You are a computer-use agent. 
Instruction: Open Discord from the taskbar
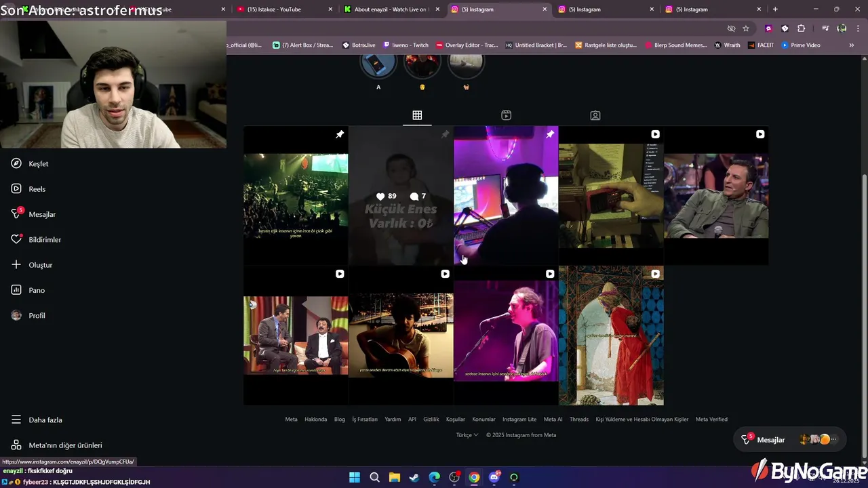coord(494,477)
